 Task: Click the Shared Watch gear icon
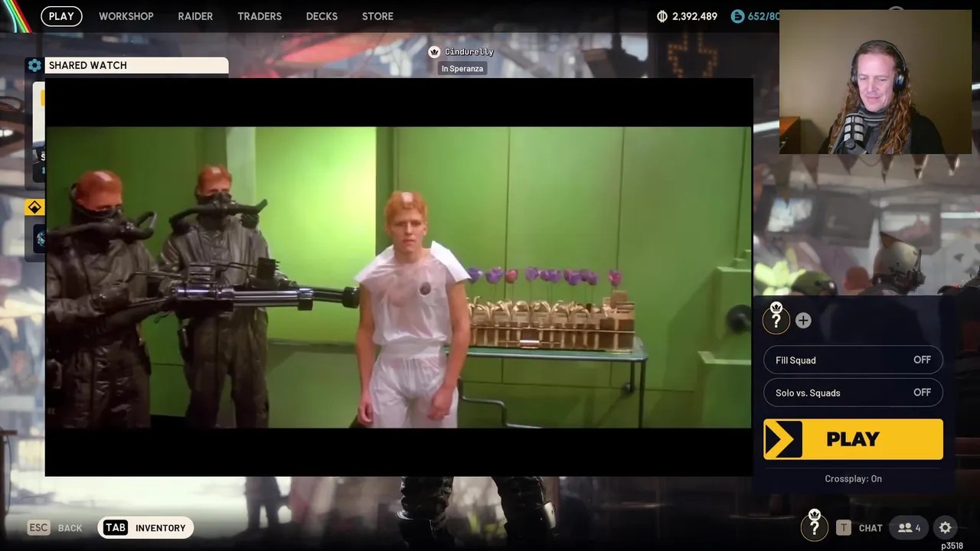[x=34, y=66]
